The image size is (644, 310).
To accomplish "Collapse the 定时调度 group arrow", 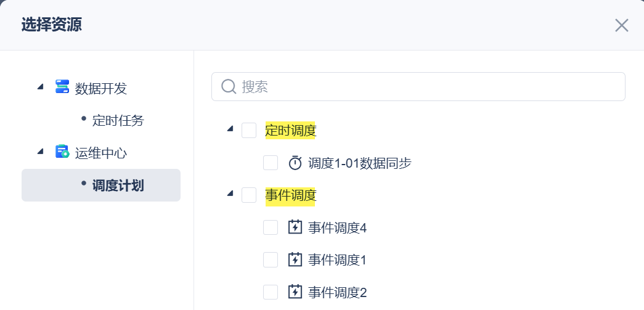I will click(x=230, y=129).
